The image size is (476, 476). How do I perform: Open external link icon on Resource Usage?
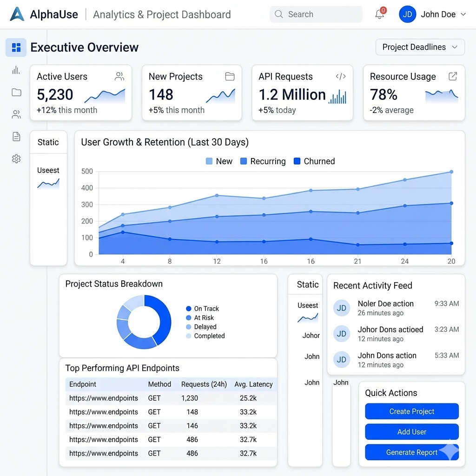click(452, 77)
